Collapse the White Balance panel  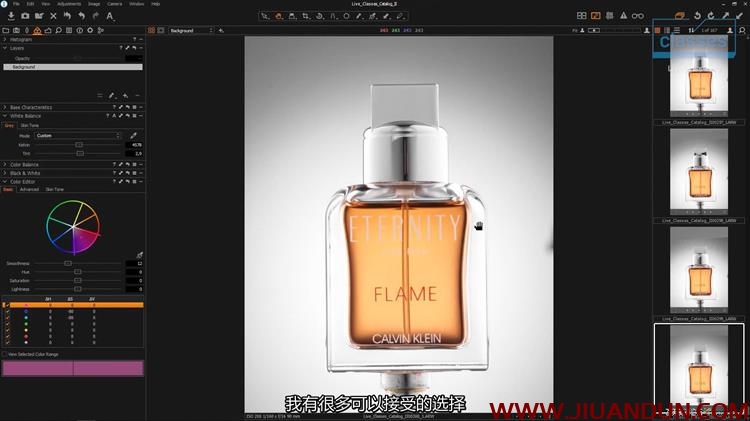pos(5,116)
